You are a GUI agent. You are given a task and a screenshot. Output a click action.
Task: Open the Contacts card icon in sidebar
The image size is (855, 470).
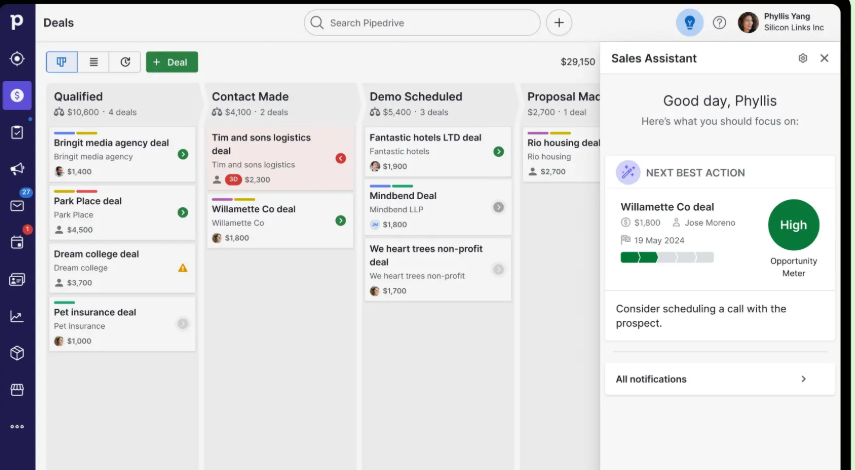pos(17,279)
